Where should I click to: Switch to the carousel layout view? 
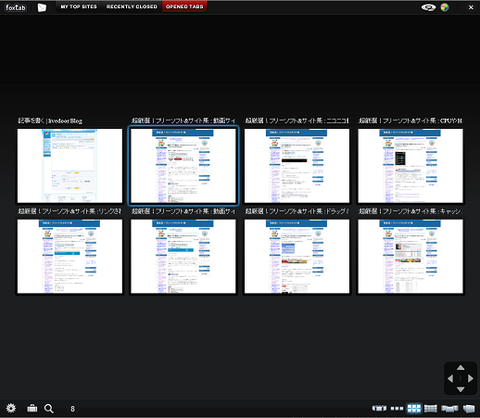click(x=379, y=408)
